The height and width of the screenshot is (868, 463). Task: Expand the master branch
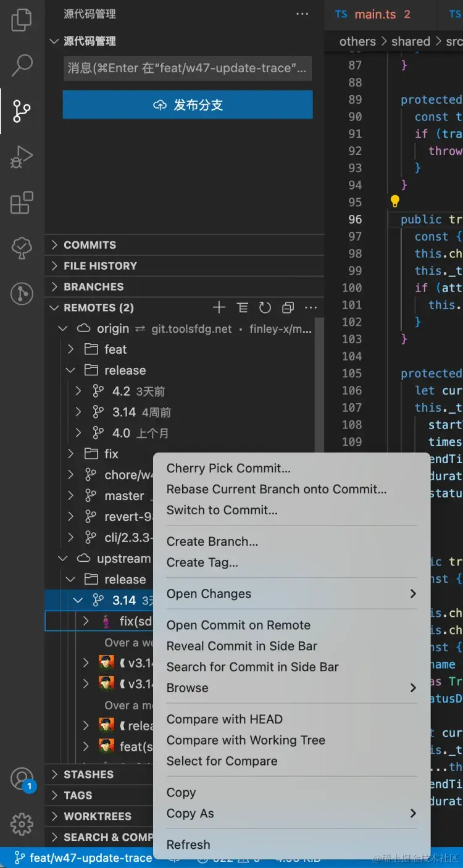coord(70,496)
